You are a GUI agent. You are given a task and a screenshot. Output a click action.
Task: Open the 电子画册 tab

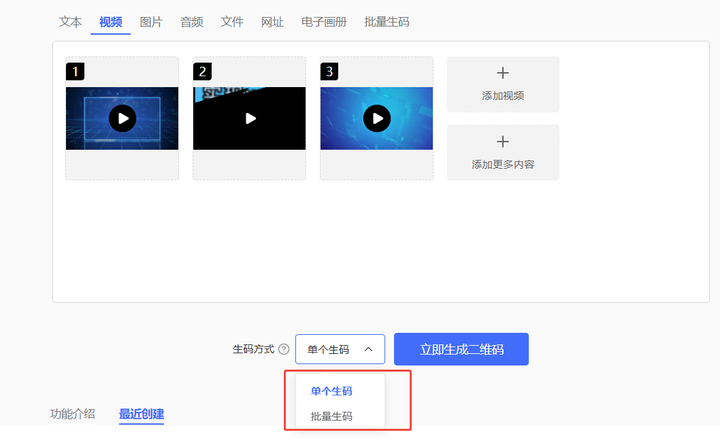pos(324,21)
